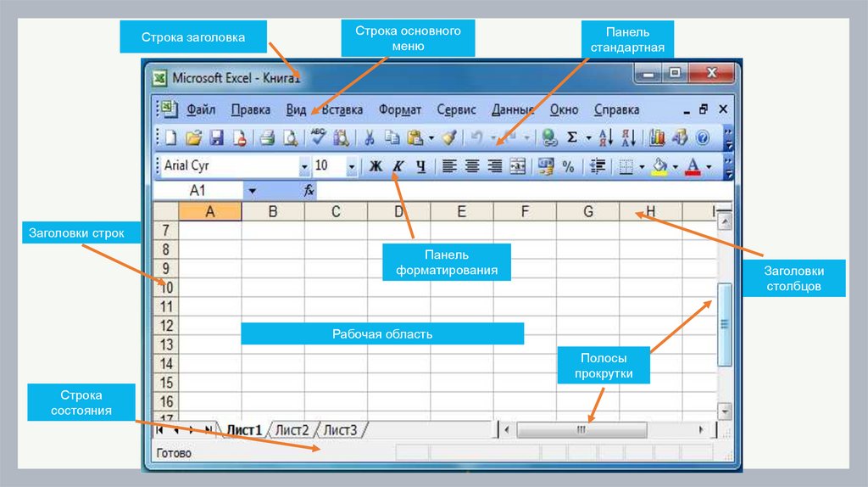The image size is (868, 487).
Task: Click the red Font Color A
Action: (693, 166)
